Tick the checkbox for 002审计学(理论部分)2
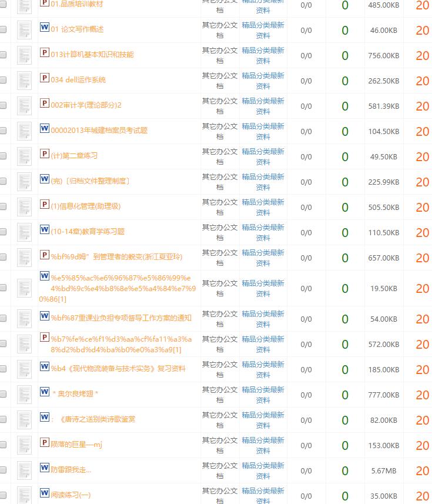This screenshot has height=504, width=432. [3, 106]
